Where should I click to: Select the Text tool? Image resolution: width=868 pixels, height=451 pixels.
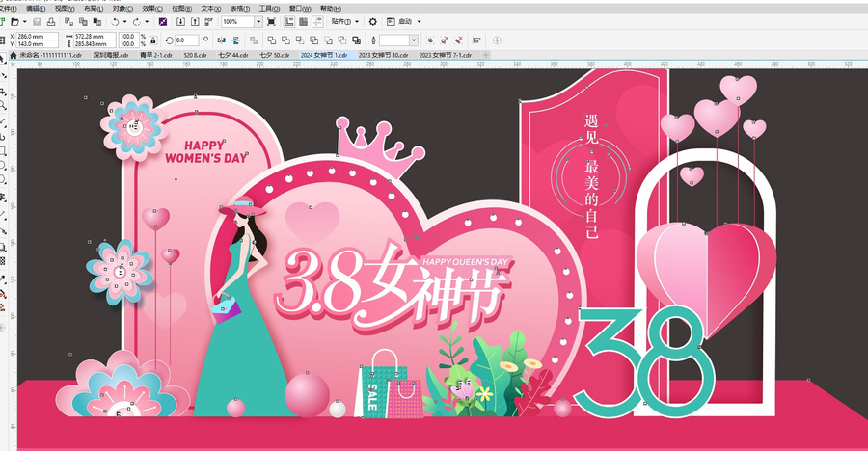tap(2, 197)
